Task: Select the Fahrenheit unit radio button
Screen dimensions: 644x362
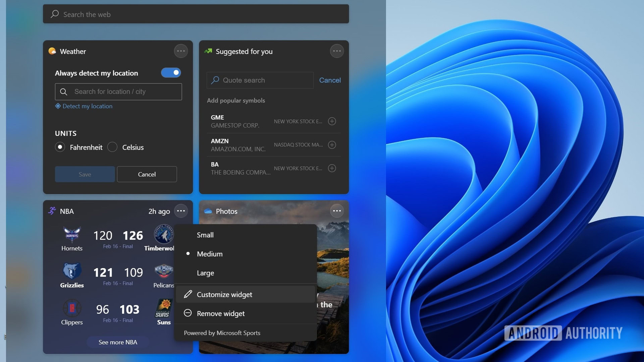Action: (60, 147)
